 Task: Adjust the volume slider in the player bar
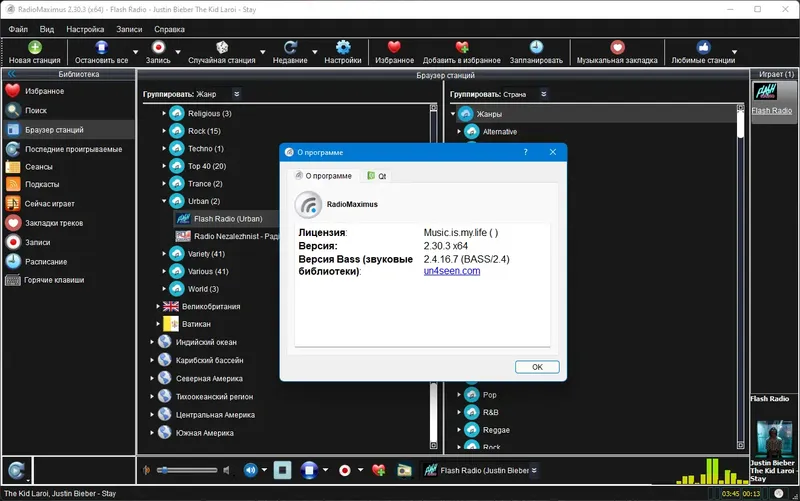tap(187, 470)
